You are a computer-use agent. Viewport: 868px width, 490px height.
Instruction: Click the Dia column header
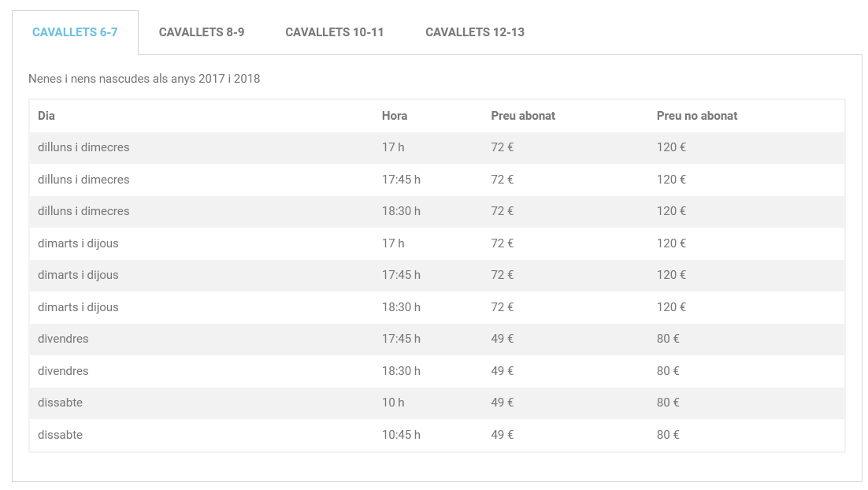pyautogui.click(x=46, y=116)
